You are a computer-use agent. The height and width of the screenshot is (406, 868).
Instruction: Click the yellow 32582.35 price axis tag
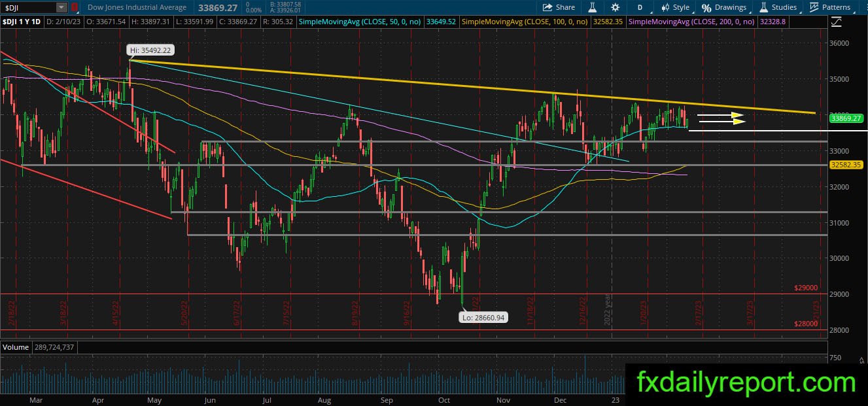(x=847, y=165)
